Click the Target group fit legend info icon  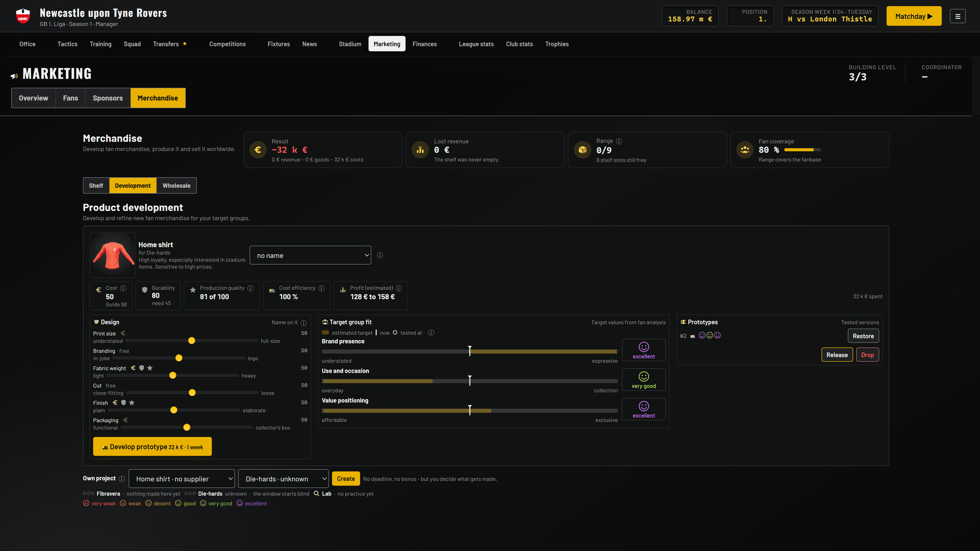(431, 333)
